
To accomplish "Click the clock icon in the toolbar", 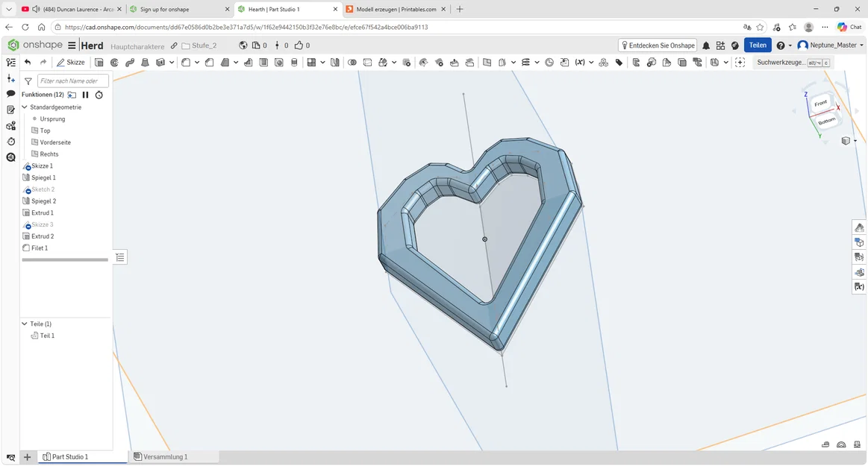I will [x=549, y=63].
